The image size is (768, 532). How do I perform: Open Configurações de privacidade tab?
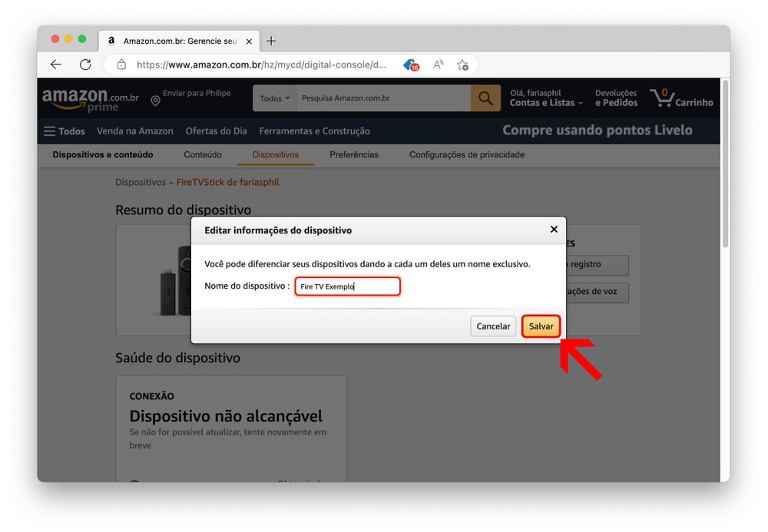click(467, 154)
